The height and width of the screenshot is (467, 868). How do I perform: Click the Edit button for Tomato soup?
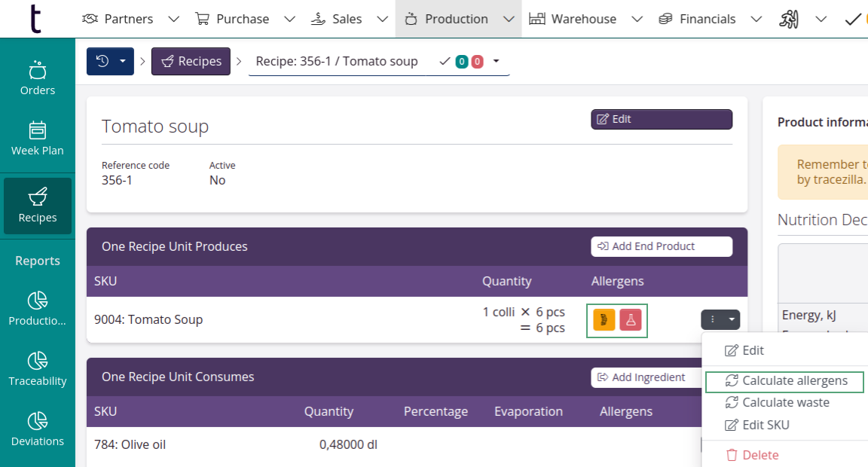(661, 119)
